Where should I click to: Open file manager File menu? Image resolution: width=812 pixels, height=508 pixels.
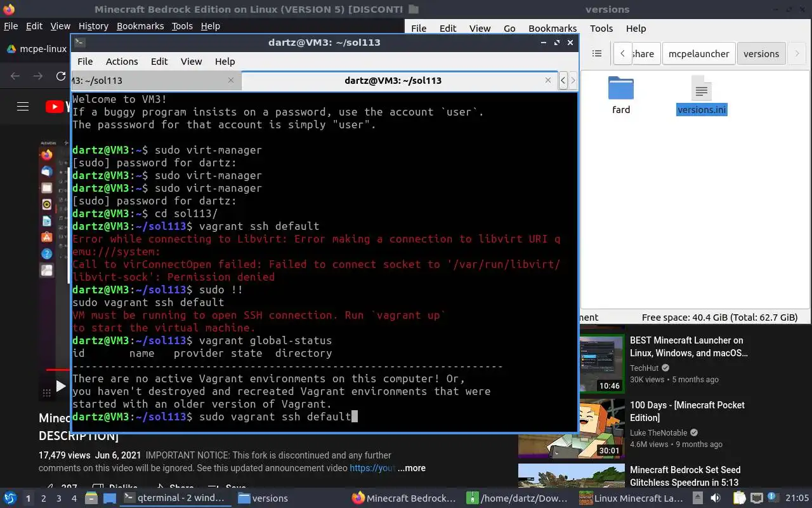[x=419, y=29]
